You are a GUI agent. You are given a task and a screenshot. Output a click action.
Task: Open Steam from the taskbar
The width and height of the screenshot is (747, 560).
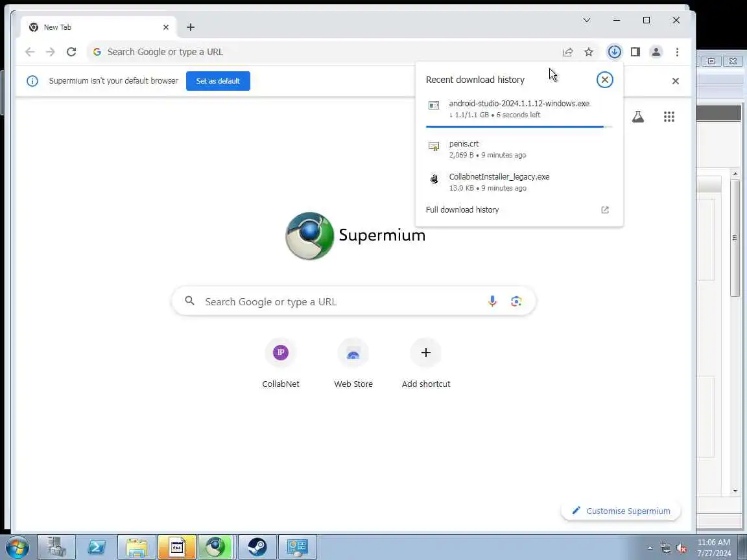click(257, 547)
